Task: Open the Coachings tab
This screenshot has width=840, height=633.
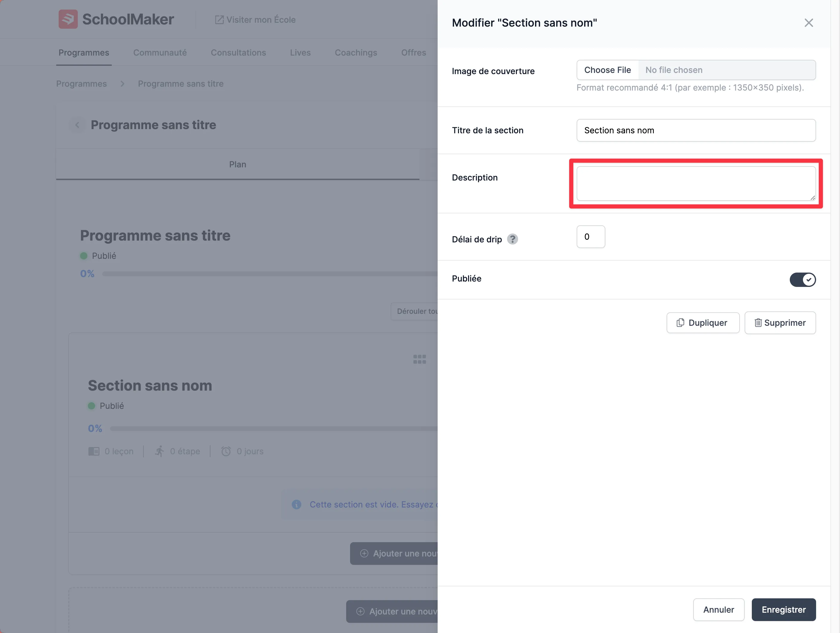Action: 356,52
